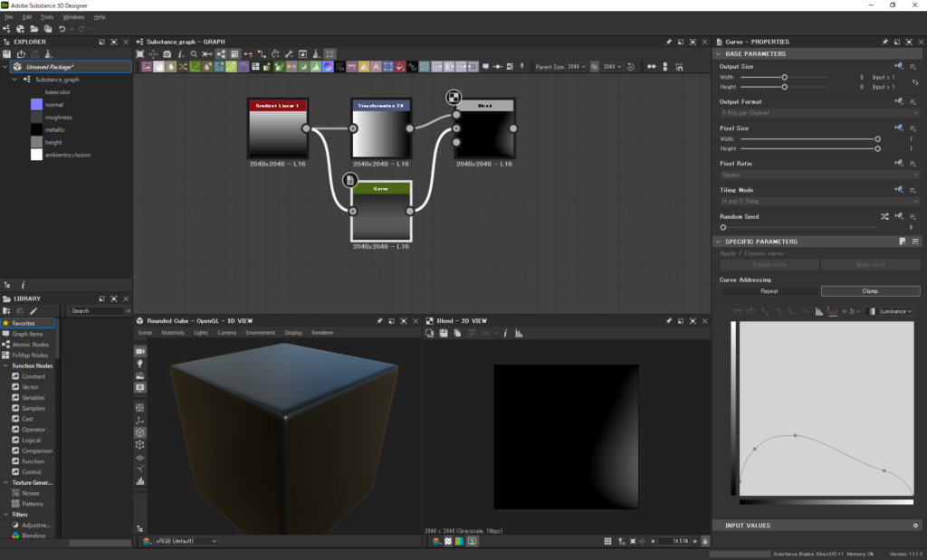Screen dimensions: 927x560
Task: Select Clamp curve addressing option
Action: [x=870, y=291]
